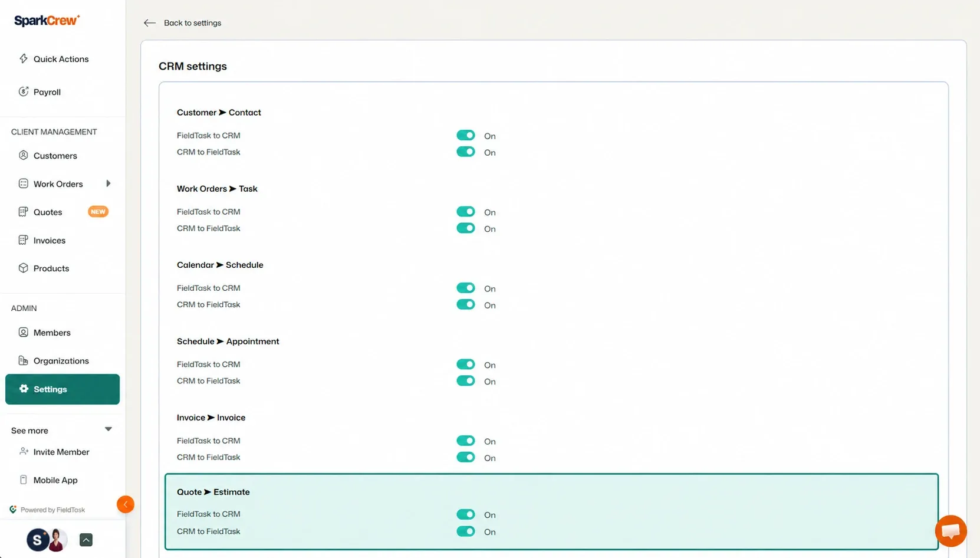Click the Work Orders sidebar icon
980x558 pixels.
[x=24, y=183]
